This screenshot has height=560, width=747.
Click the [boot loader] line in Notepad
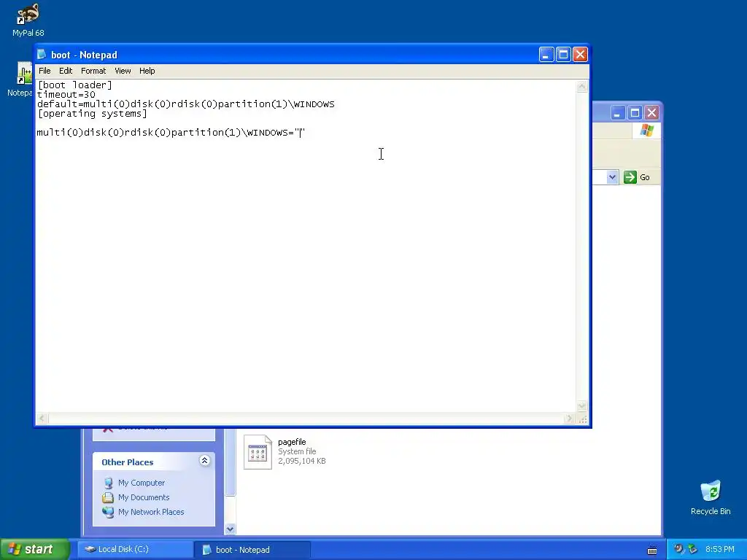point(75,85)
